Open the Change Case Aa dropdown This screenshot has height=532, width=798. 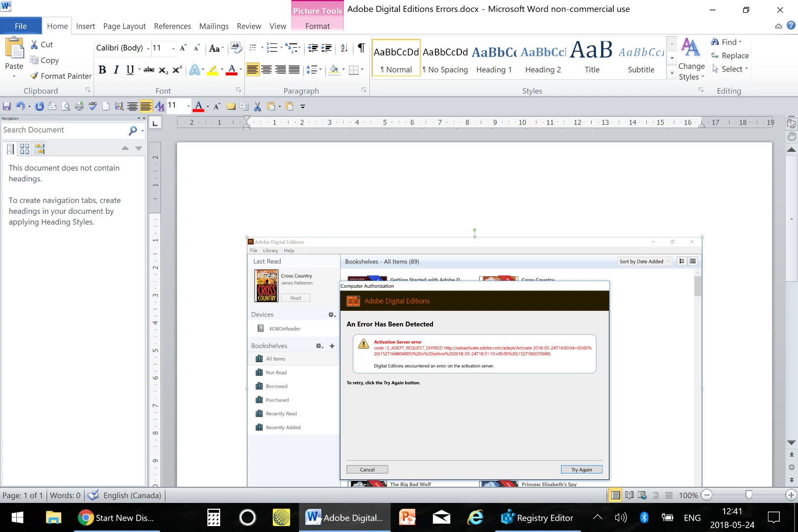click(216, 48)
